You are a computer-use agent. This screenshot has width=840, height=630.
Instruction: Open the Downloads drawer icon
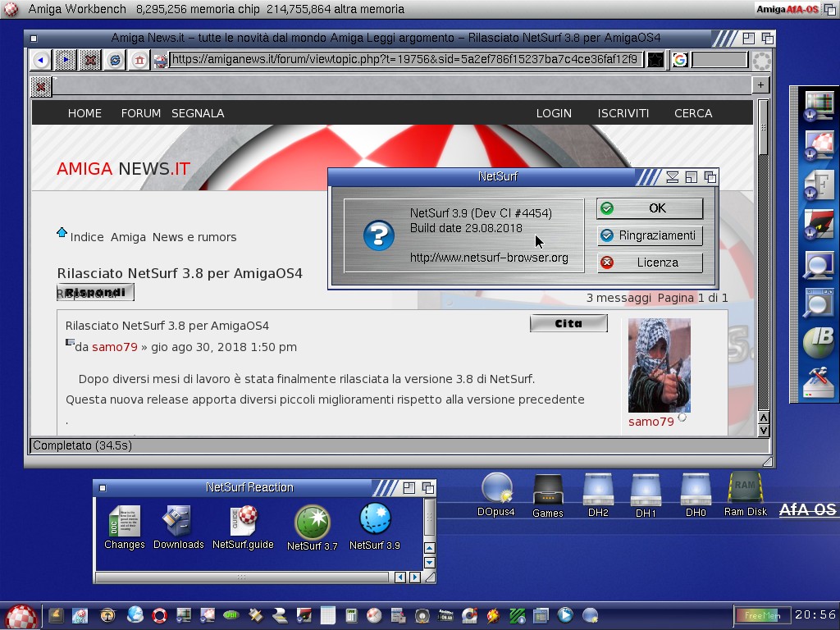[178, 520]
